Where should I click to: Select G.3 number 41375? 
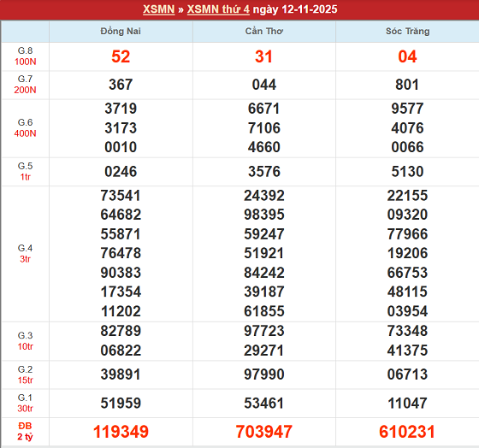click(x=407, y=351)
